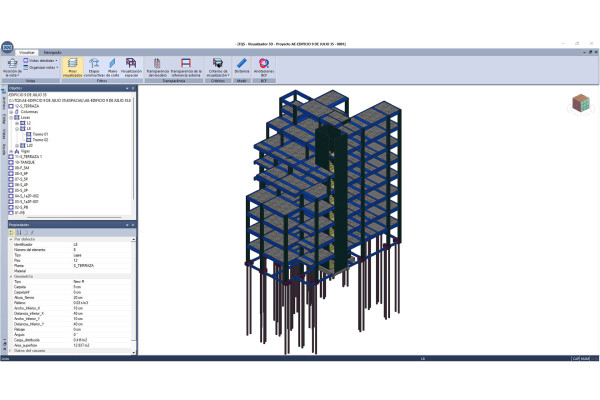The height and width of the screenshot is (400, 600).
Task: Click the EDIFICIO 9 DE JULIO 35 root
Action: [x=28, y=95]
